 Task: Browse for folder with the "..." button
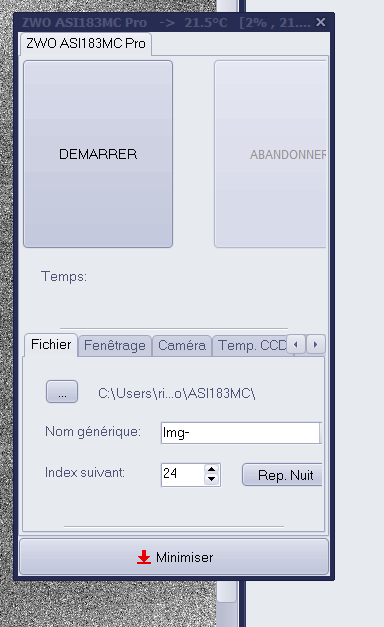tap(62, 391)
